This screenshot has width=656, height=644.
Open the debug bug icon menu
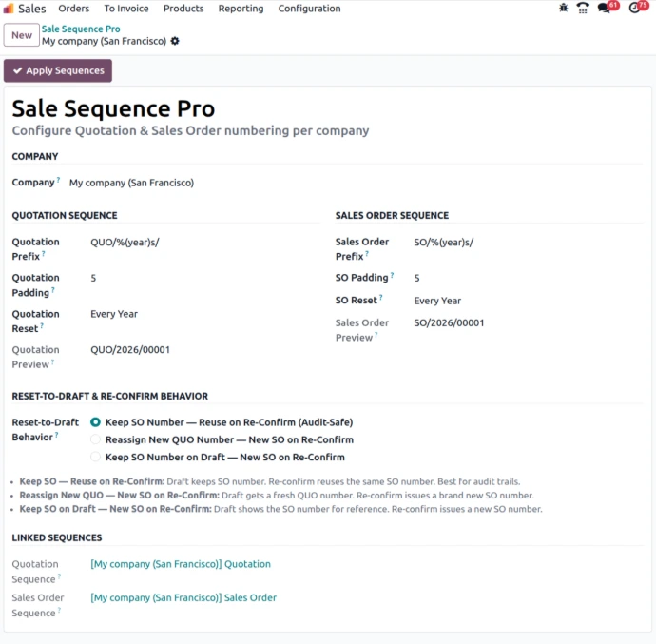563,9
